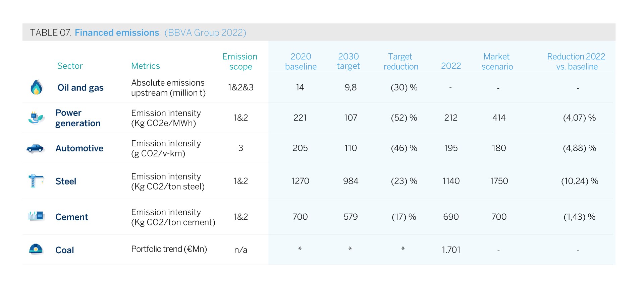The height and width of the screenshot is (285, 644).
Task: Select the factory icon beside Cement
Action: pos(36,216)
